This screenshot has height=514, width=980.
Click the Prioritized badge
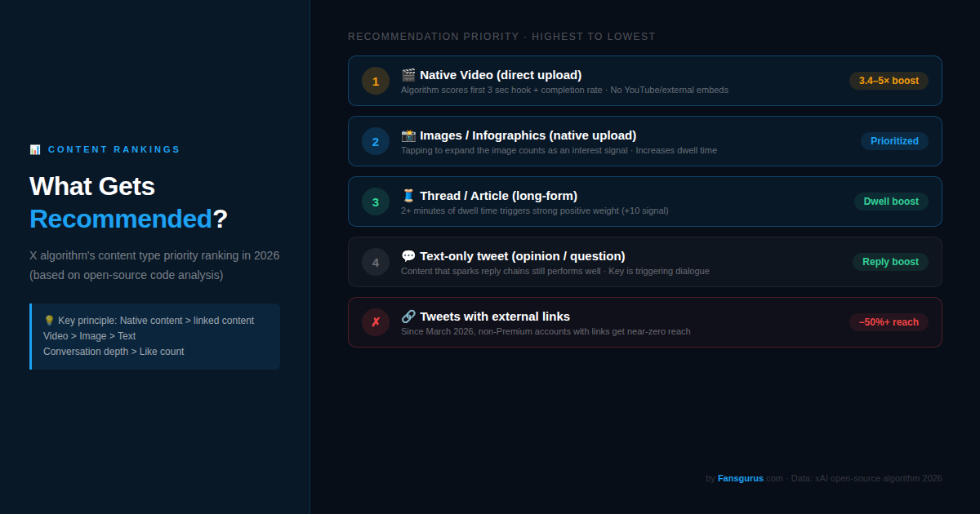pos(894,141)
